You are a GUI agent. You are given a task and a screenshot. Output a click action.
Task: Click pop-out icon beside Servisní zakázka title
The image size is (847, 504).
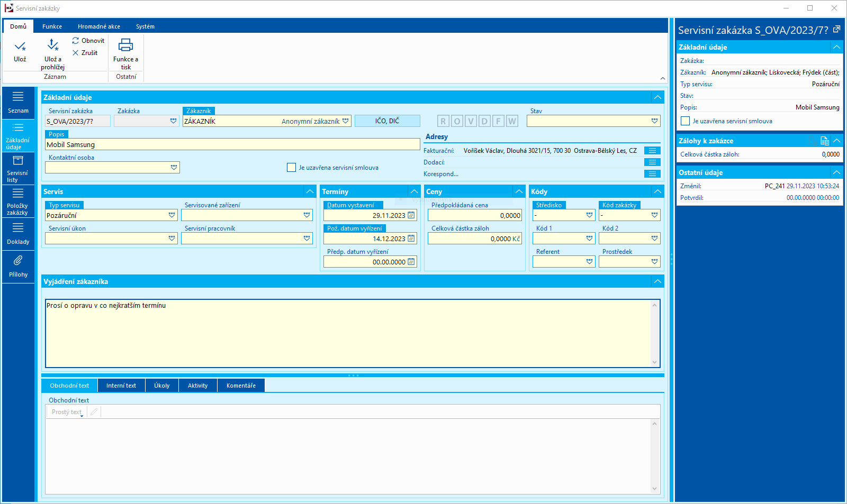click(x=836, y=30)
